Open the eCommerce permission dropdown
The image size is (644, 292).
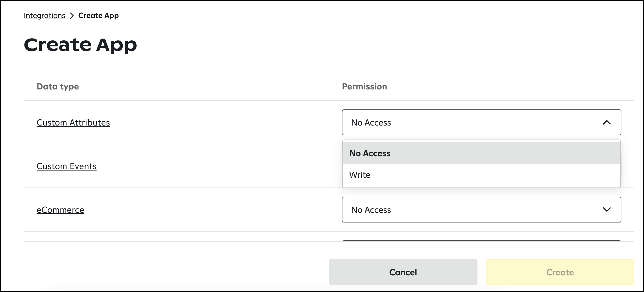481,210
